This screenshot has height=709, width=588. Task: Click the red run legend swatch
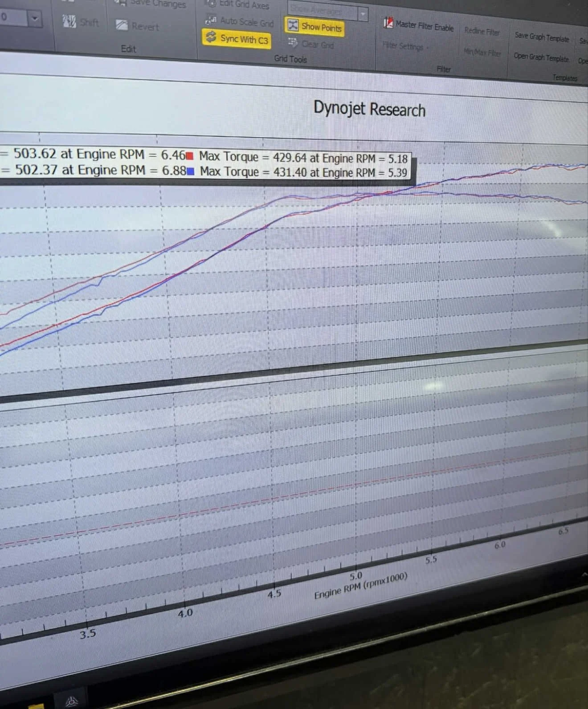pos(189,156)
